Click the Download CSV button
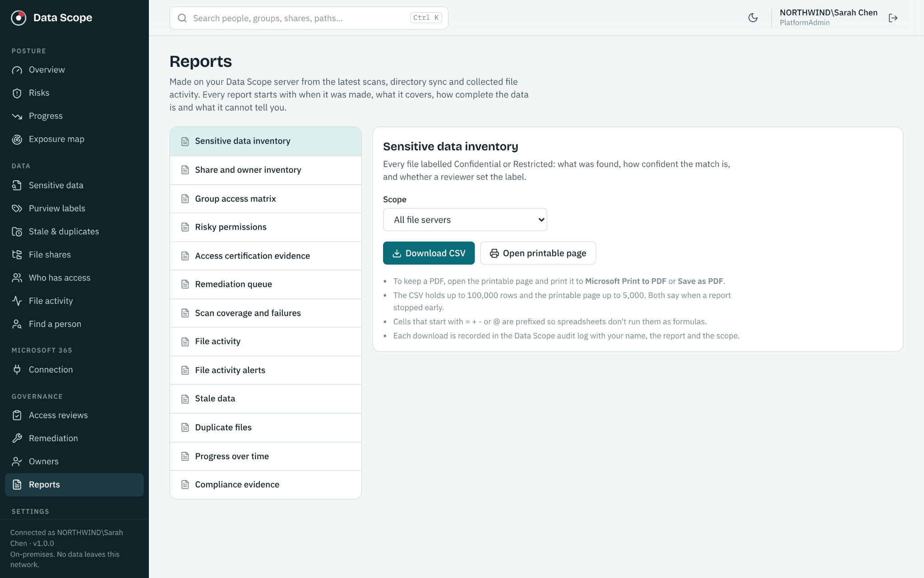 (429, 253)
